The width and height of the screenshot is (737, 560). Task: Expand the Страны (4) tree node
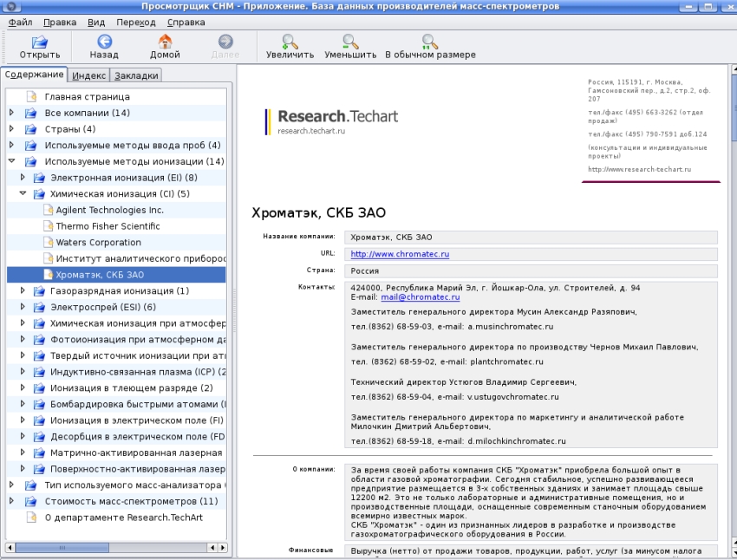click(12, 128)
